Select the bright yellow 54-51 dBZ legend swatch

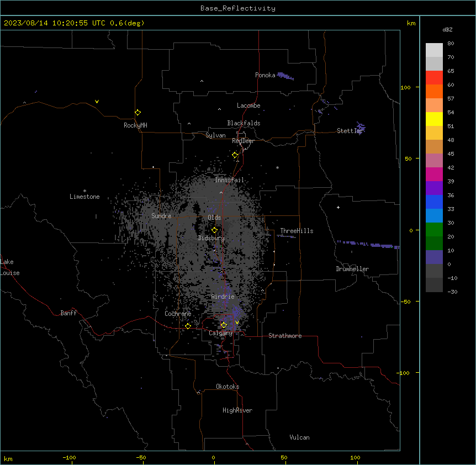coord(434,119)
